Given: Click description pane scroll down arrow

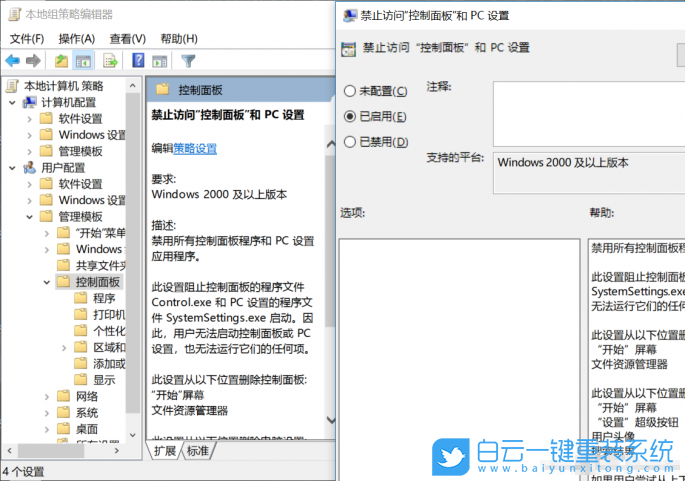Looking at the screenshot, I should coord(331,420).
